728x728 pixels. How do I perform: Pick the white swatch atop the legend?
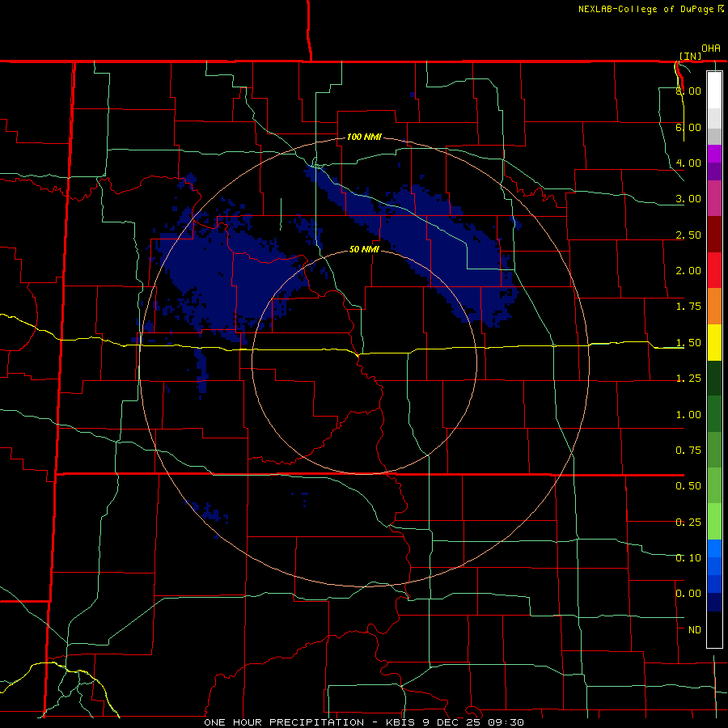tap(714, 91)
